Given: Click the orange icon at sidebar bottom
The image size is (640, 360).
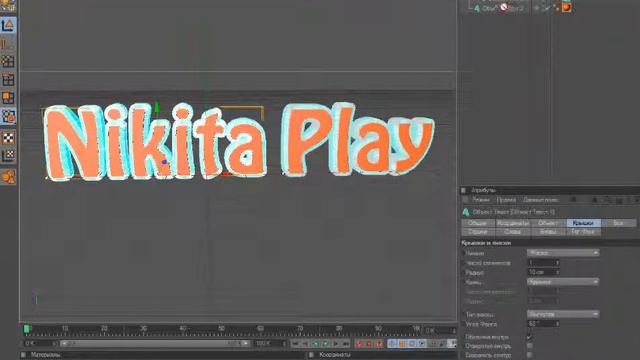Looking at the screenshot, I should tap(8, 177).
